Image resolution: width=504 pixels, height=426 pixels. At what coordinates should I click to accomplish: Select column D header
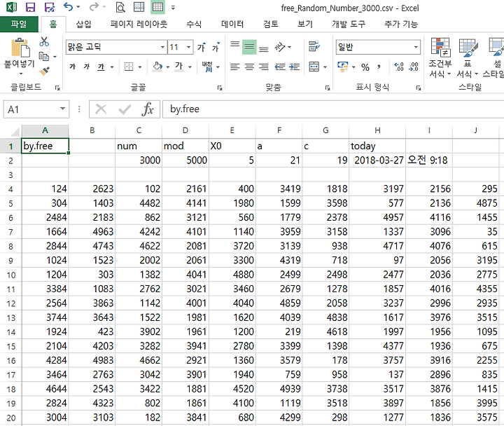tap(185, 130)
